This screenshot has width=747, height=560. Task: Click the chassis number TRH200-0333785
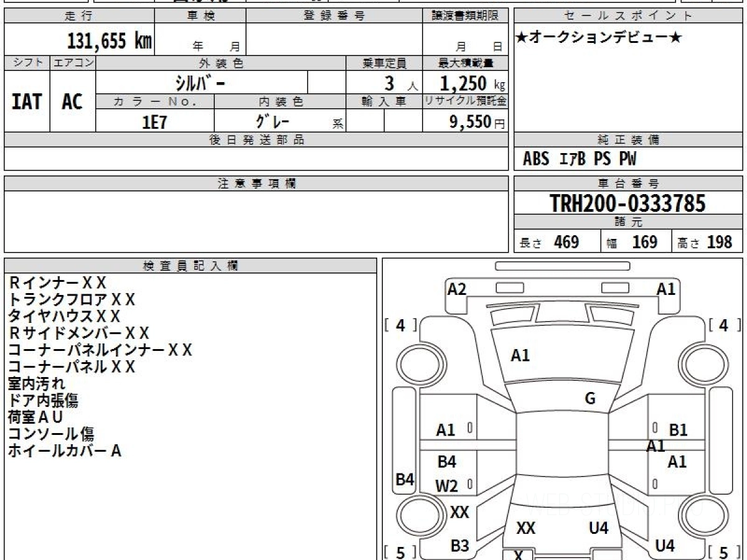pyautogui.click(x=627, y=203)
